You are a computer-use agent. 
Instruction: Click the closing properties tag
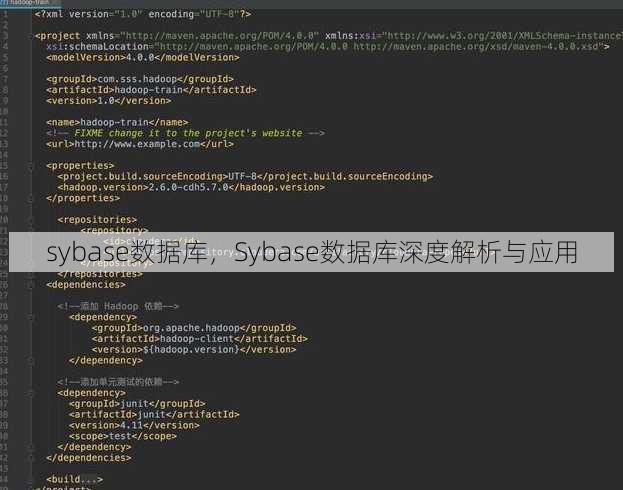pyautogui.click(x=83, y=198)
